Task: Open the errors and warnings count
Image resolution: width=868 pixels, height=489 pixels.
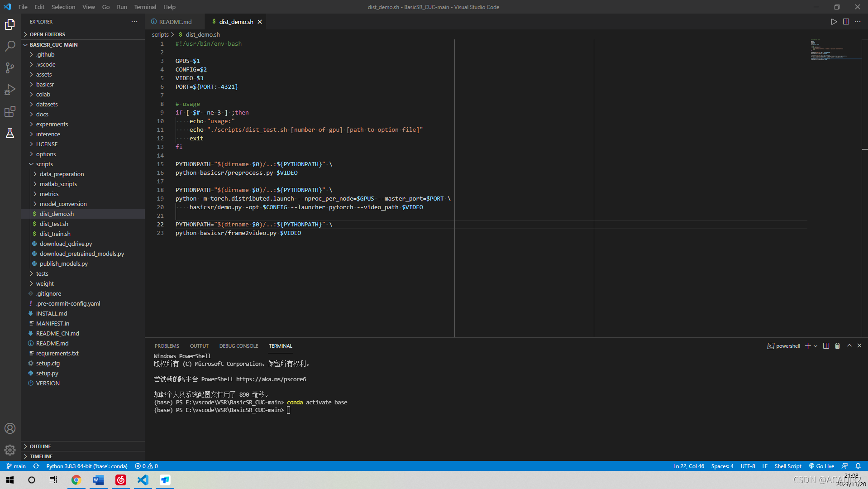Action: [146, 466]
